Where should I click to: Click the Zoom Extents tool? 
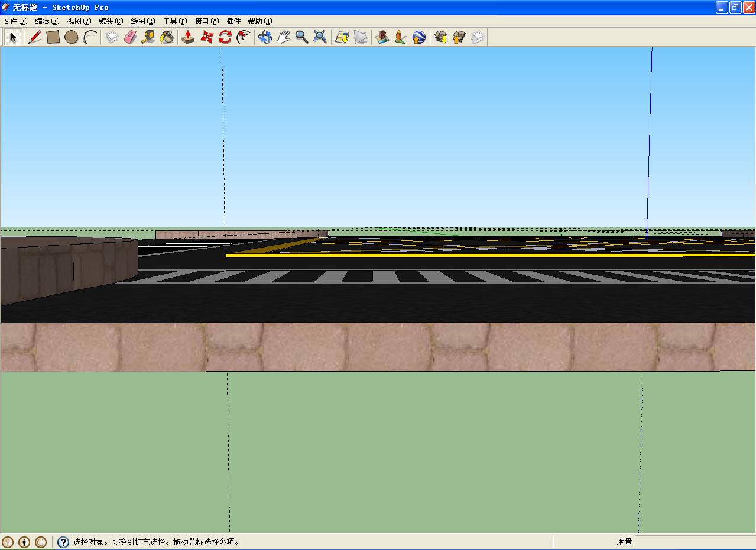pos(320,37)
